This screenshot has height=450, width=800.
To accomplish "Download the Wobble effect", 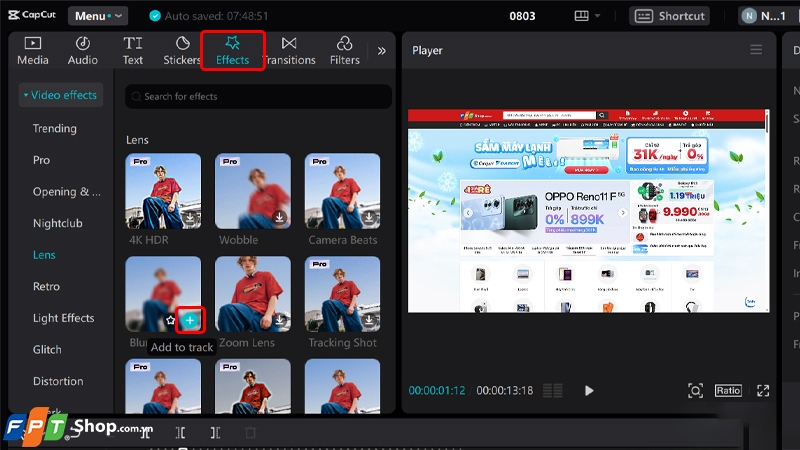I will pos(280,217).
